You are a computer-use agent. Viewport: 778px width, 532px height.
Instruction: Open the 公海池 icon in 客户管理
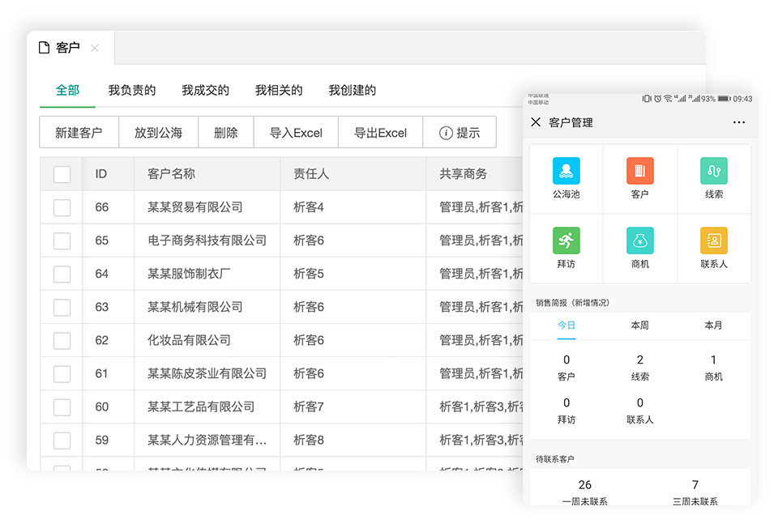pos(566,171)
